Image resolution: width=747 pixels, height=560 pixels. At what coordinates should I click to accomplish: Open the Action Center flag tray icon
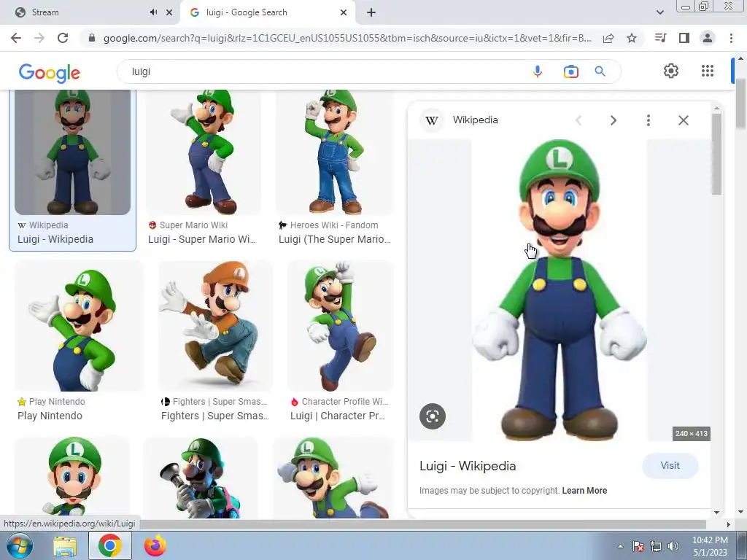pyautogui.click(x=638, y=547)
